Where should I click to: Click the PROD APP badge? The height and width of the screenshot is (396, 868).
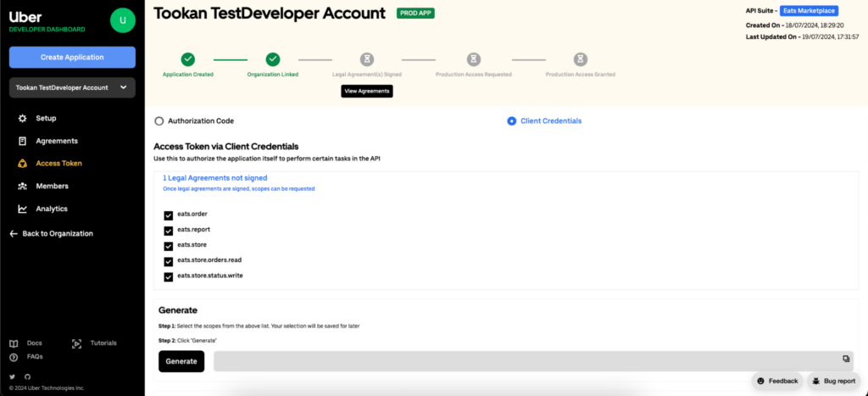pos(415,13)
